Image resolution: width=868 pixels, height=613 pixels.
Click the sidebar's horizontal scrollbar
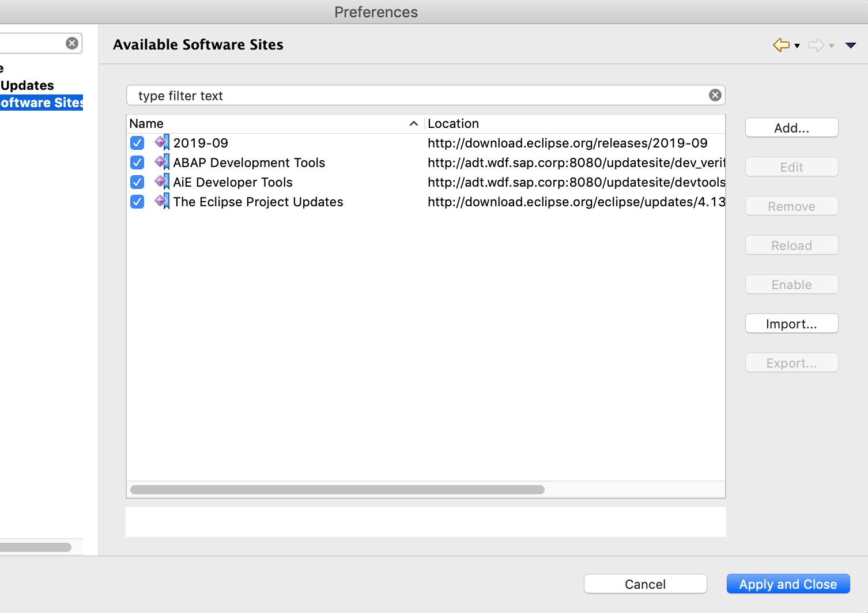tap(36, 547)
